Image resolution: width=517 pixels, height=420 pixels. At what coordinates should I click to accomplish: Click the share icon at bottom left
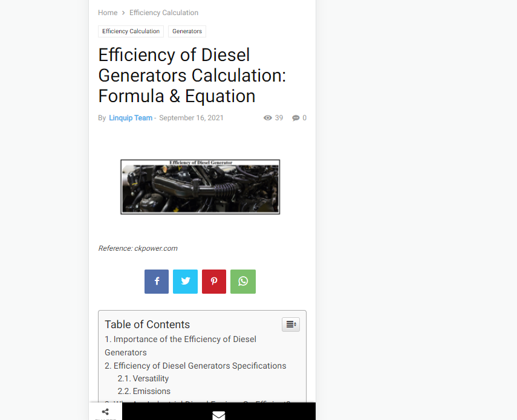(105, 412)
